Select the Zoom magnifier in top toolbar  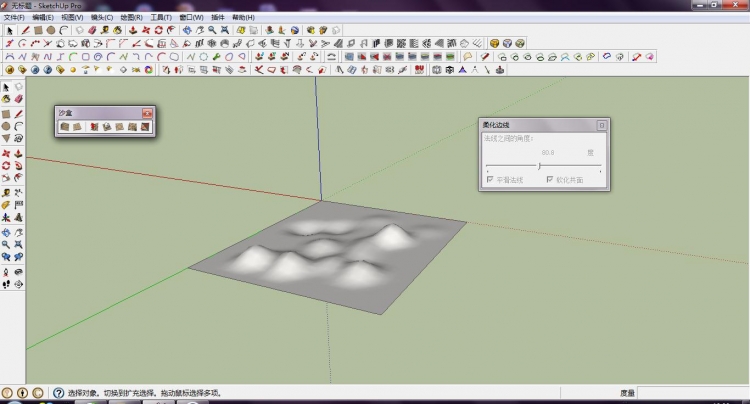212,30
